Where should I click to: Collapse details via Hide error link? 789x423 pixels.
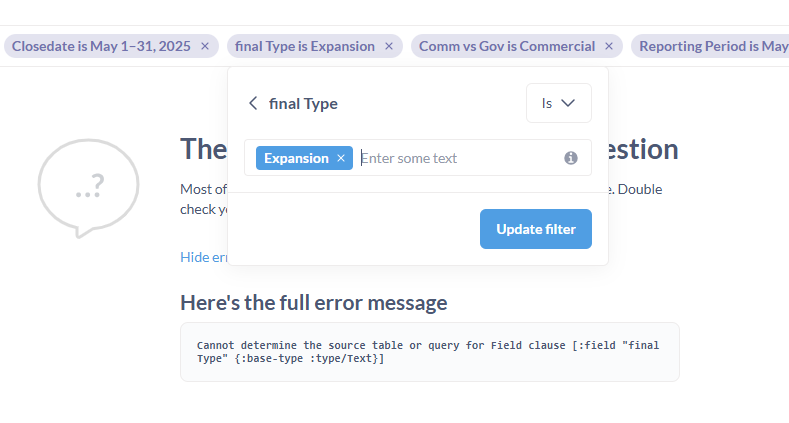pos(203,257)
